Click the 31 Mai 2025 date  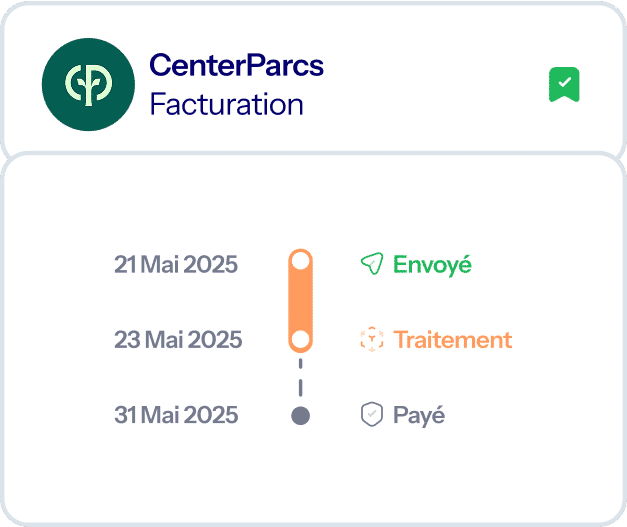[176, 415]
